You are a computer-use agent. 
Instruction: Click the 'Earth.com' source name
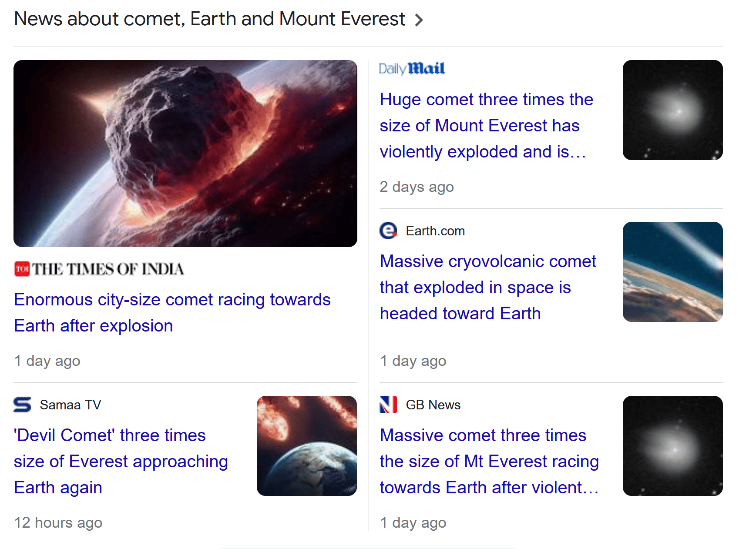435,231
